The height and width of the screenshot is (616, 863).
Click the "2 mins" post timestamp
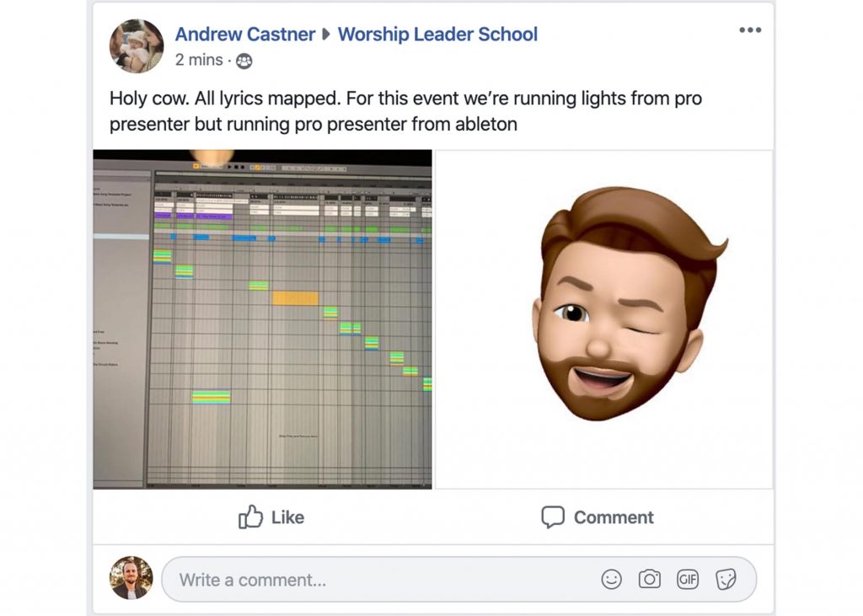199,60
